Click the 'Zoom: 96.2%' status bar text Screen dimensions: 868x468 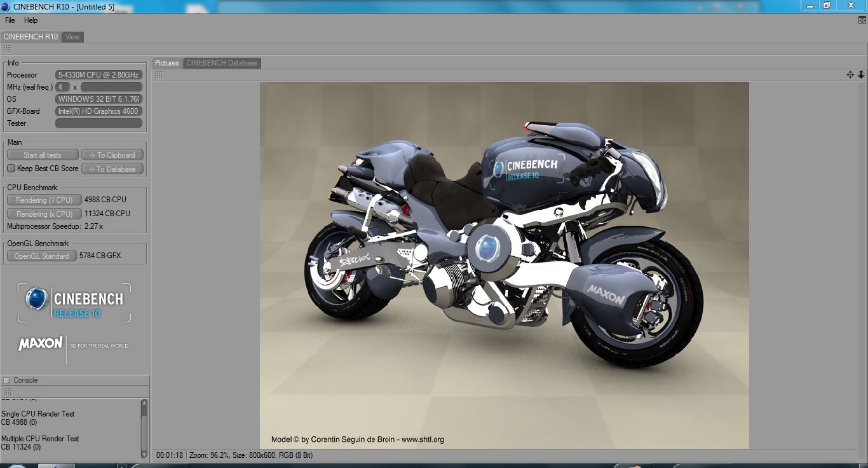point(210,455)
